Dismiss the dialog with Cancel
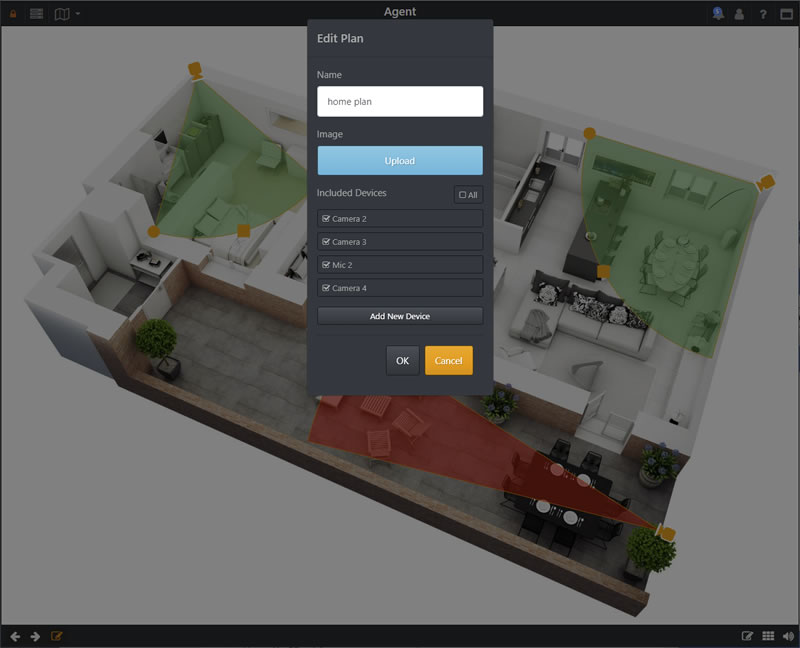The image size is (800, 648). point(448,360)
